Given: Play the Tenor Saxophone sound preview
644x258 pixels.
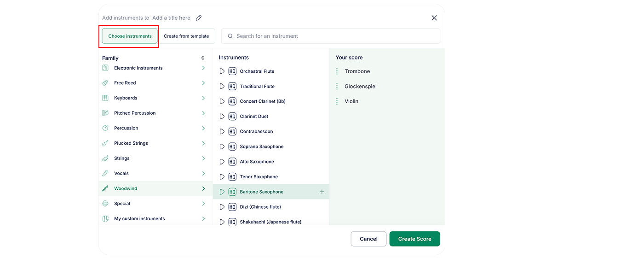Looking at the screenshot, I should 222,177.
